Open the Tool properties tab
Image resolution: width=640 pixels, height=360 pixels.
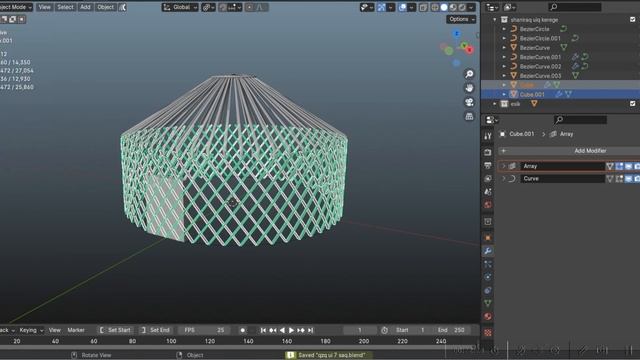(488, 136)
